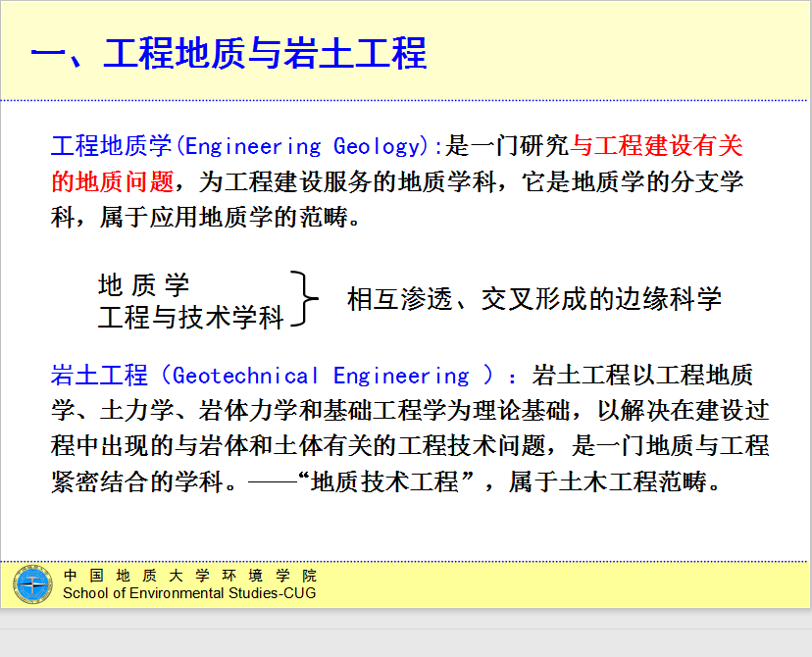
Task: Click the red phrase 的地质问题
Action: point(112,181)
